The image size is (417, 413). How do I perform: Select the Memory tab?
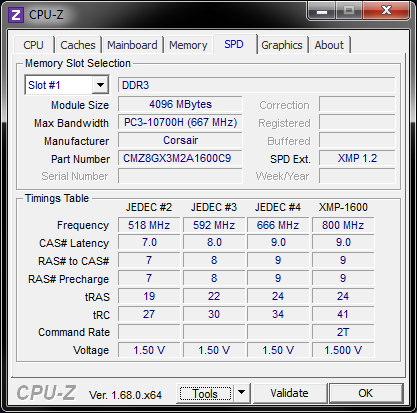(x=188, y=45)
